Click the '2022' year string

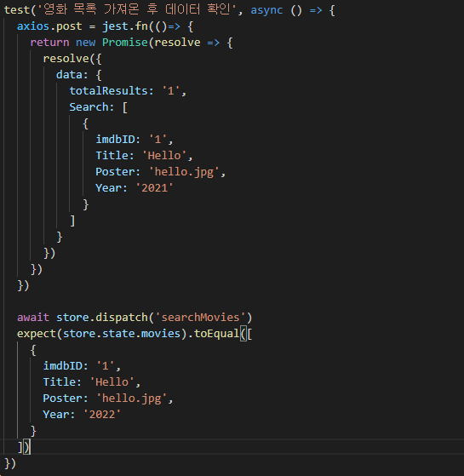click(102, 415)
